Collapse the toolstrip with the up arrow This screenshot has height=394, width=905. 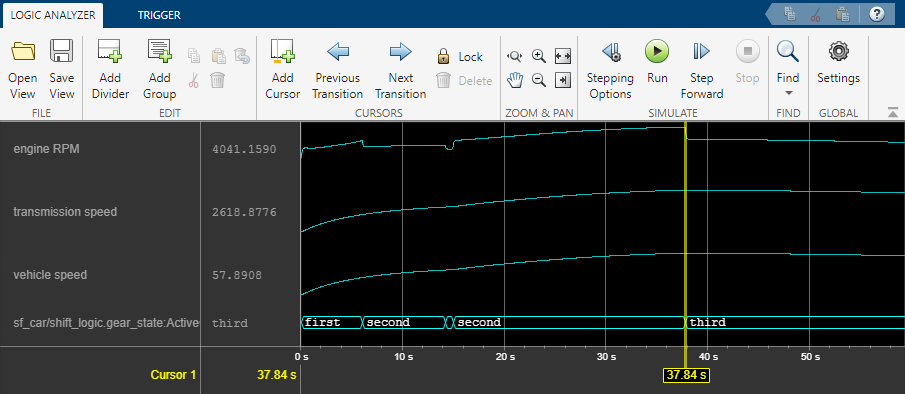click(893, 113)
